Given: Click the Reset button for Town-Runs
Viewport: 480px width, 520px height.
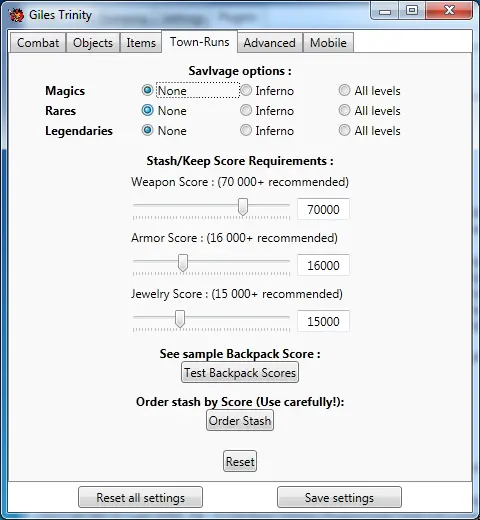Looking at the screenshot, I should click(240, 462).
